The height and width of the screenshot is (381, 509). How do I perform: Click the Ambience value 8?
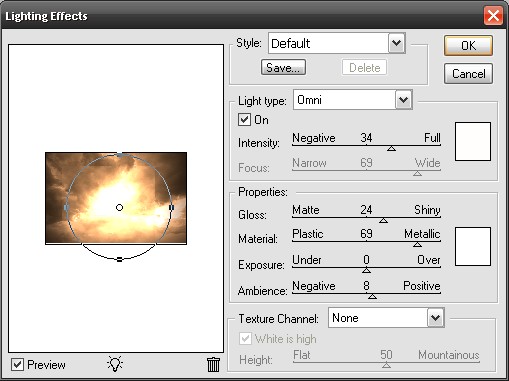366,286
